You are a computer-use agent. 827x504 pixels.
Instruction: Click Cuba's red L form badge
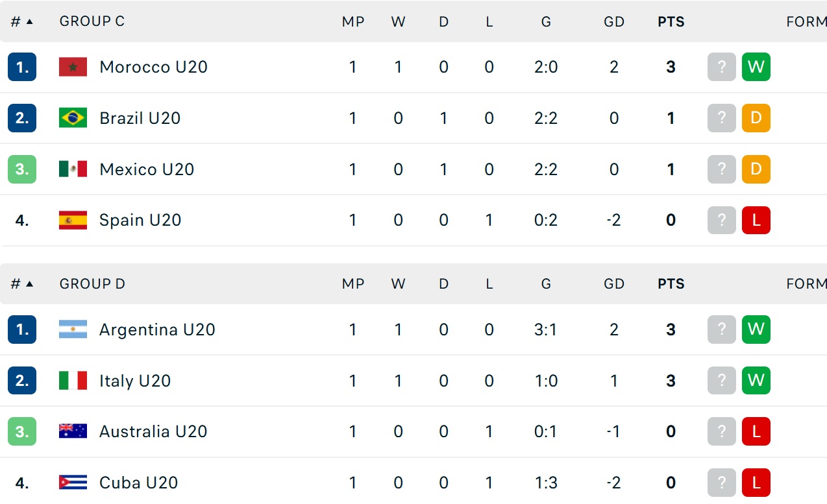pyautogui.click(x=756, y=483)
